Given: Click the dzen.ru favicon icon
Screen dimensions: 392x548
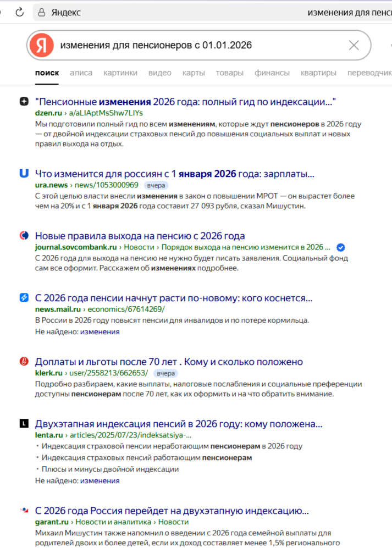Looking at the screenshot, I should pos(24,102).
